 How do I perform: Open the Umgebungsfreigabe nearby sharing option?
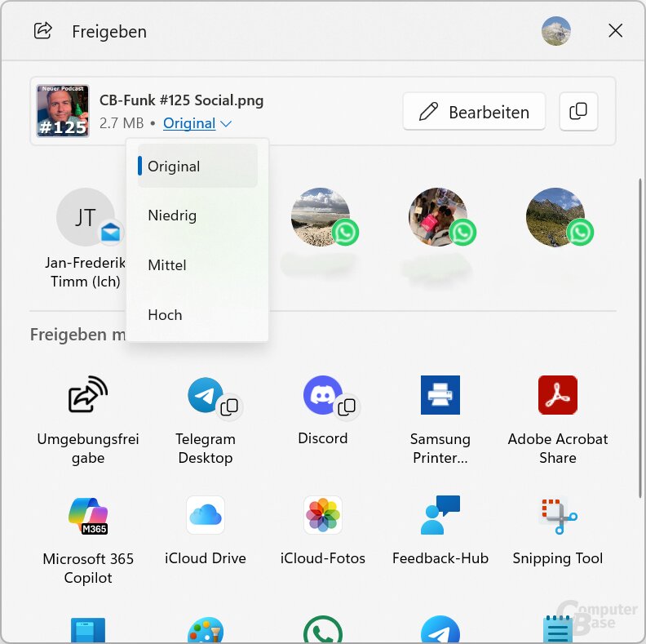[x=88, y=420]
